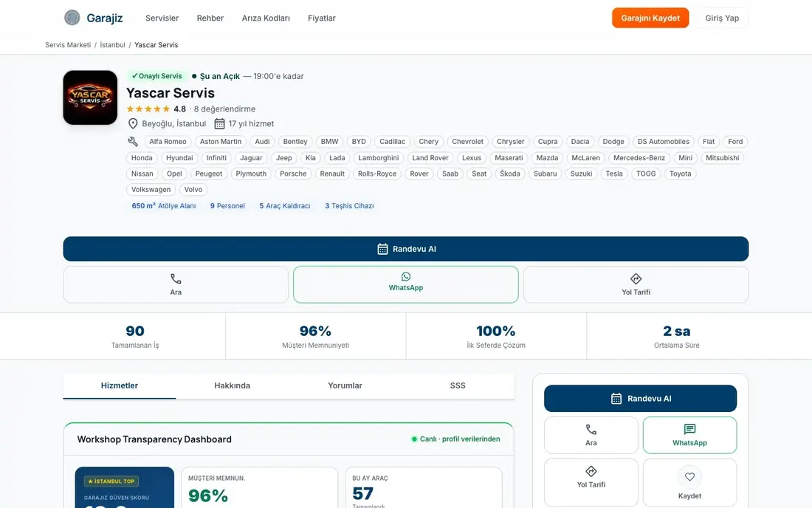Click WhatsApp logo icon in wide button
812x508 pixels.
[x=406, y=277]
